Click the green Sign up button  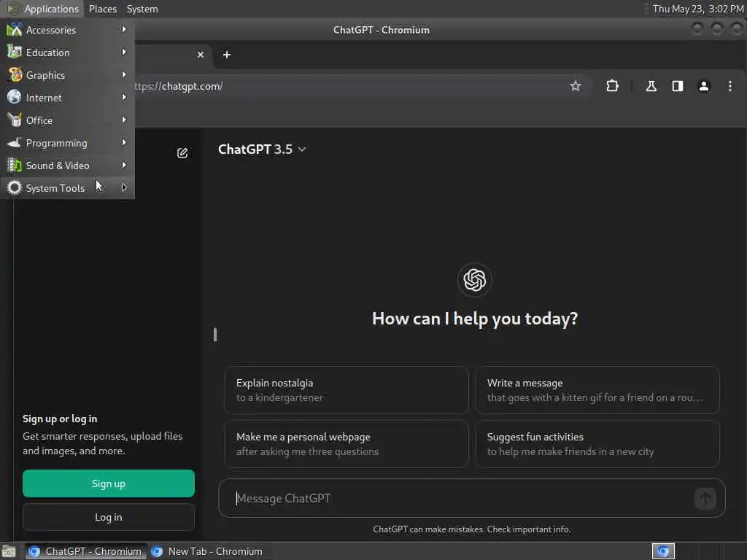pos(109,484)
